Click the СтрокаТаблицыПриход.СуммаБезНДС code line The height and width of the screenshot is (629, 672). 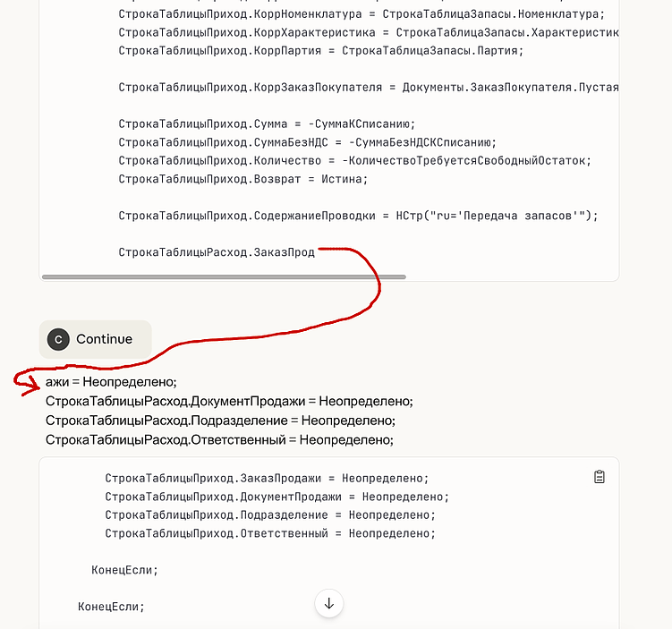(x=307, y=142)
